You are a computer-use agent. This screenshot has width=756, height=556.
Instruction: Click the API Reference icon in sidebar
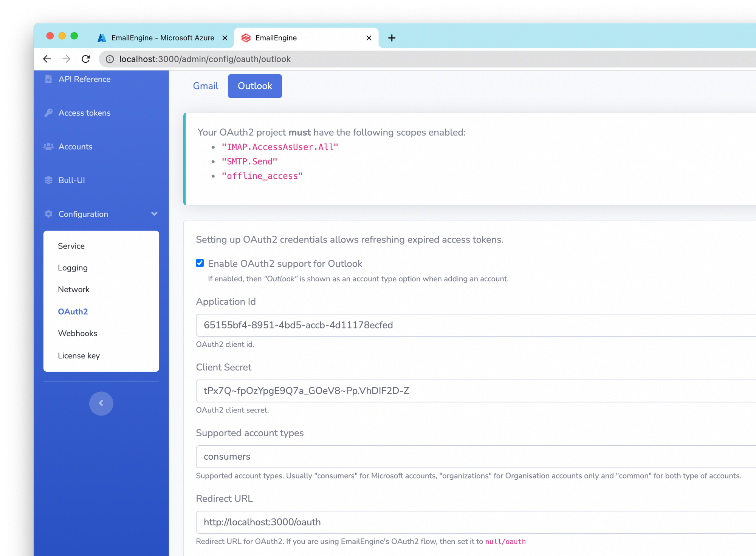(x=49, y=79)
